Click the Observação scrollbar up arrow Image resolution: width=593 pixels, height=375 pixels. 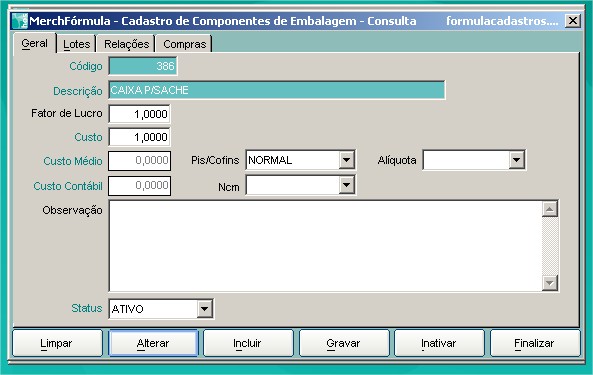[550, 209]
